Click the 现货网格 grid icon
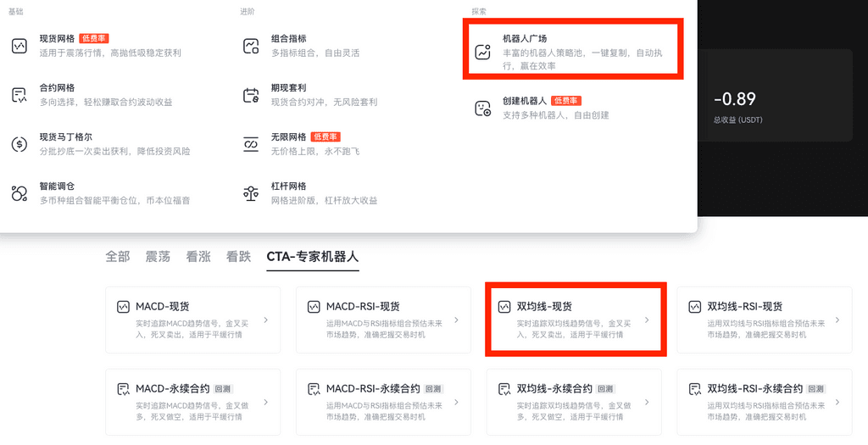The image size is (868, 445). [19, 46]
